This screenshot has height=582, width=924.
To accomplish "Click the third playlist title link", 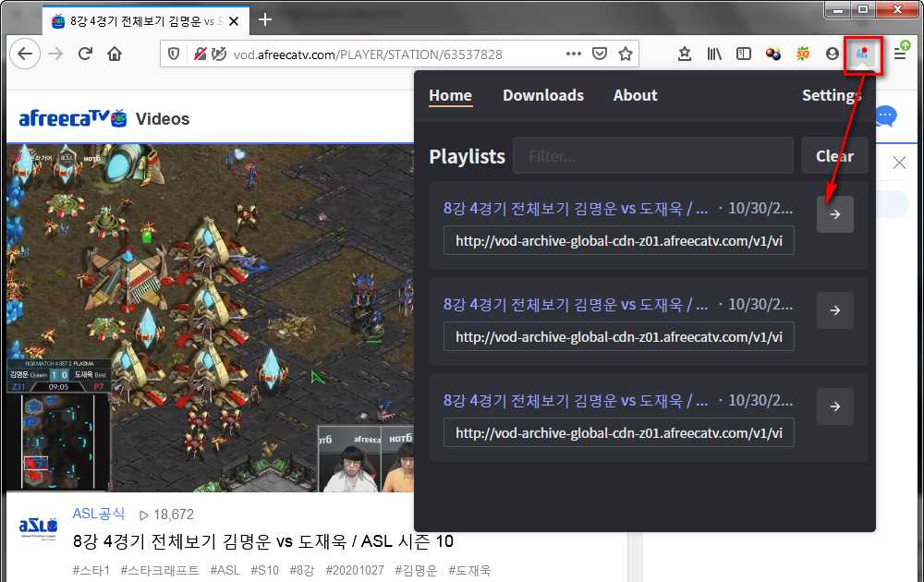I will pyautogui.click(x=576, y=401).
